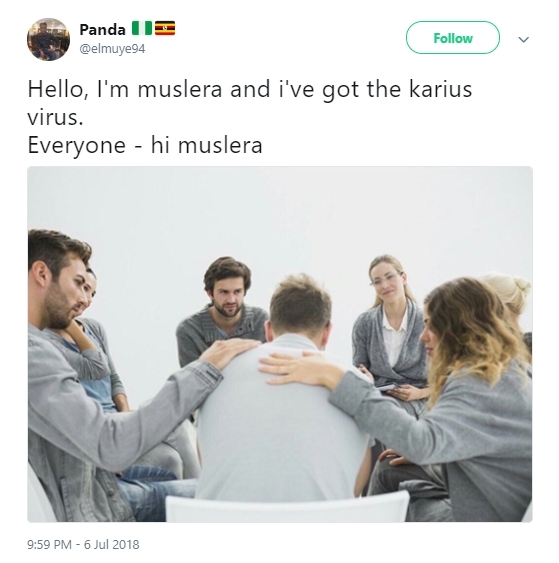The height and width of the screenshot is (563, 559).
Task: Expand the tweet options chevron
Action: 523,39
